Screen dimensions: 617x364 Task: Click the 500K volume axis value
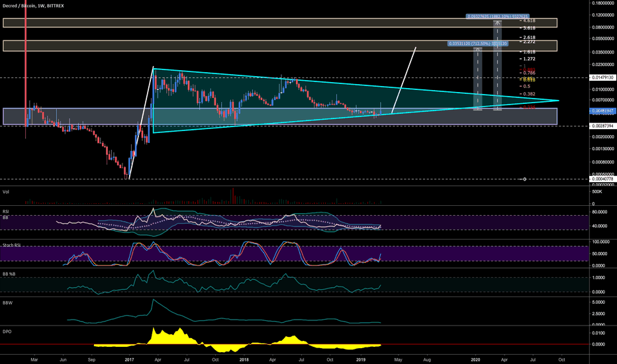(x=597, y=192)
